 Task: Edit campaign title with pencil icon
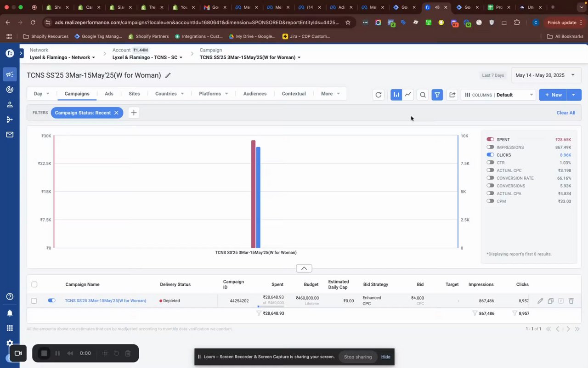tap(168, 75)
